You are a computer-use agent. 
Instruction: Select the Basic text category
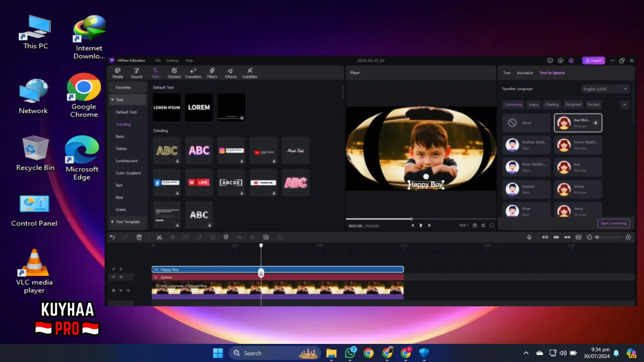(120, 136)
